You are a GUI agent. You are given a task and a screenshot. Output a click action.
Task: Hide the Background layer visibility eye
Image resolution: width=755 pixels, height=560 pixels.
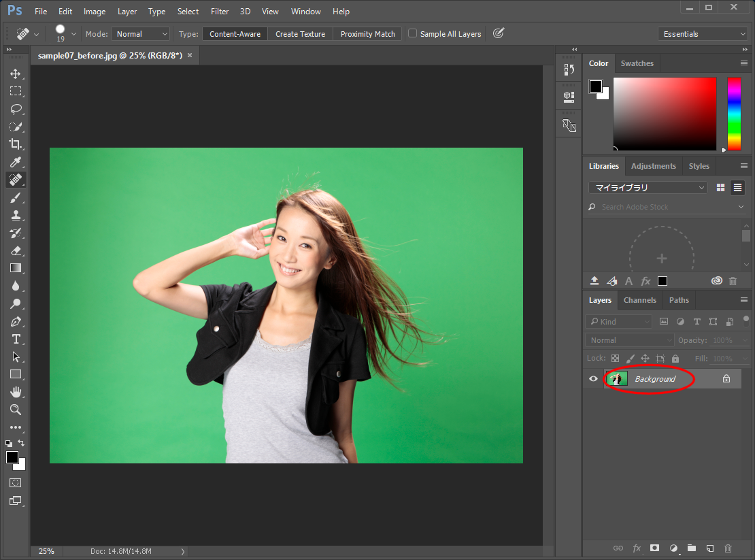point(593,379)
